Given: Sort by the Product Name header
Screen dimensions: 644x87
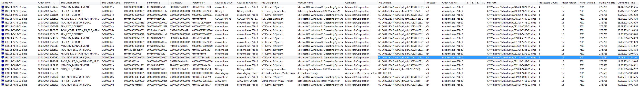Looking at the screenshot, I should [320, 2].
